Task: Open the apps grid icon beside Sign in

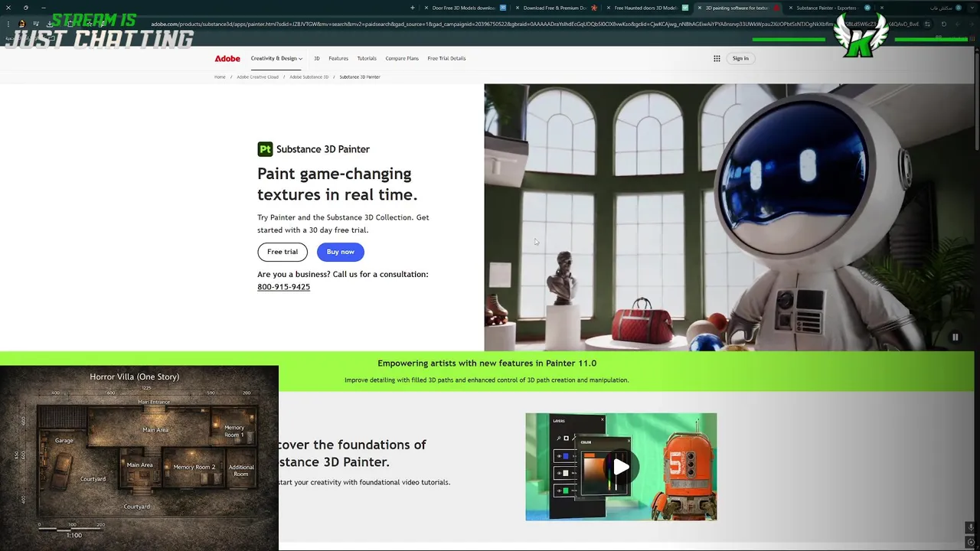Action: 717,58
